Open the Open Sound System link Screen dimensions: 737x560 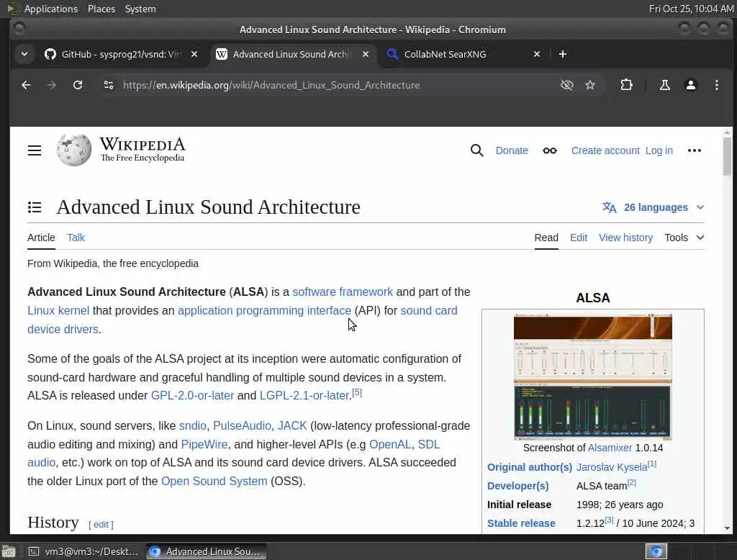click(x=214, y=481)
